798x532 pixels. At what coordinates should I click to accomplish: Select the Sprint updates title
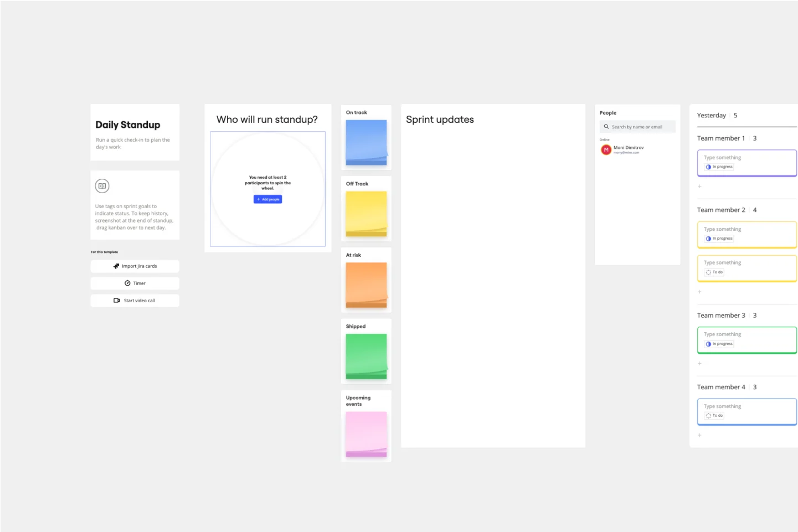tap(440, 120)
